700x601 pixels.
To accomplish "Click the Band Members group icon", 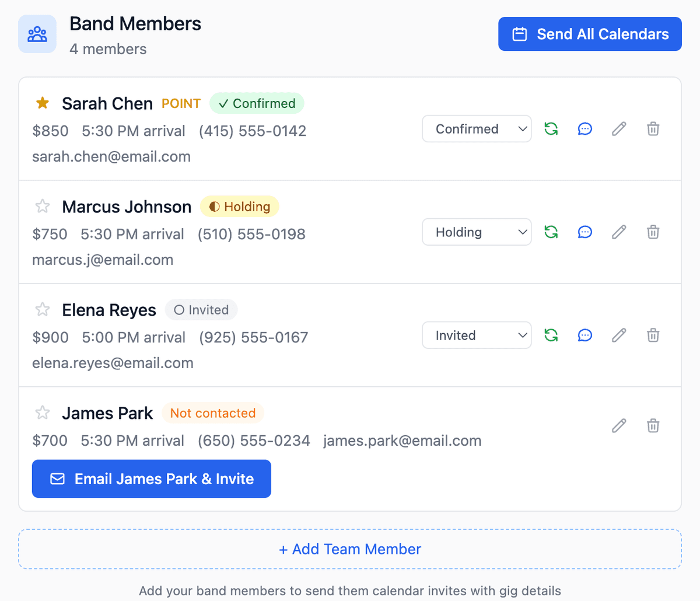I will point(37,34).
